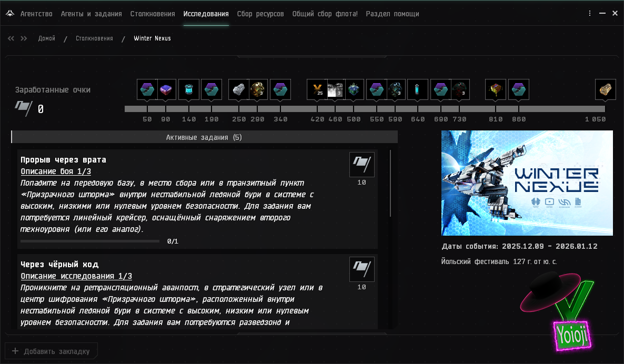The width and height of the screenshot is (624, 364).
Task: Click the Agency logo icon
Action: 10,13
